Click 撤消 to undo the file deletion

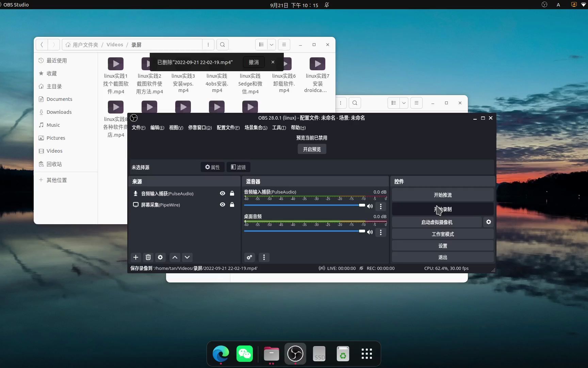[254, 62]
